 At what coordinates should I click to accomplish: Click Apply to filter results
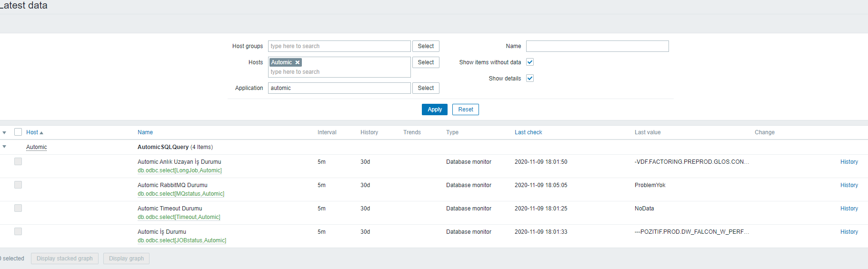point(434,110)
